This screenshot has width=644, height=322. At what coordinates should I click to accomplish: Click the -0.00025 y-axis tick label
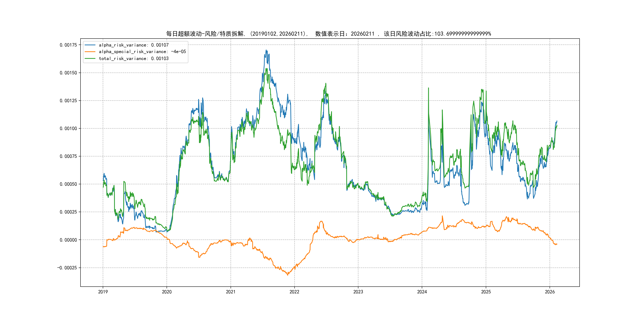coord(67,268)
